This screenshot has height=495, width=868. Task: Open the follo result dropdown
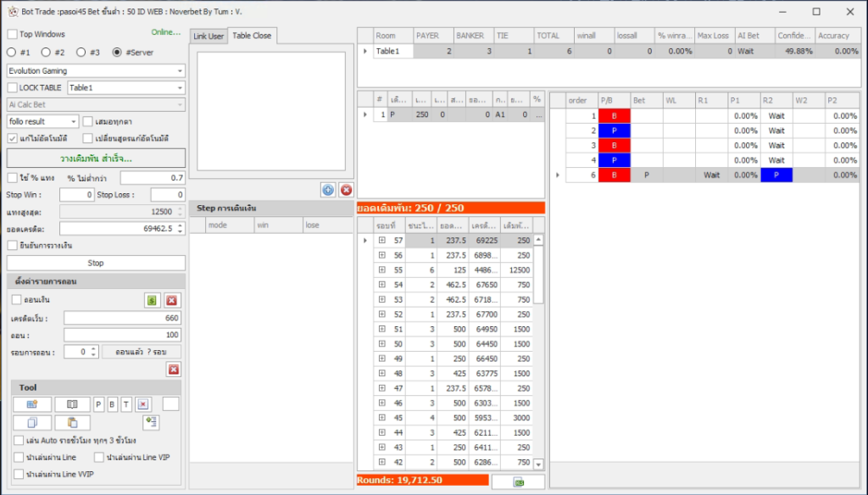coord(42,122)
